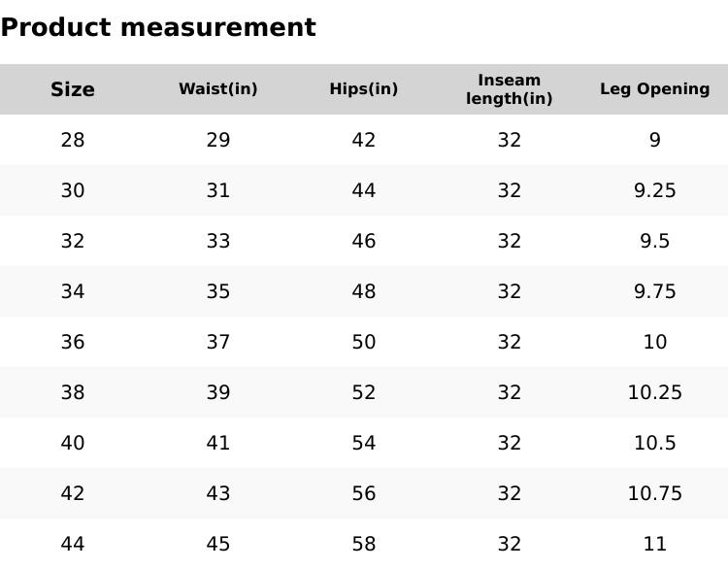Click leg opening value 10.75
Image resolution: width=728 pixels, height=569 pixels.
pyautogui.click(x=655, y=493)
